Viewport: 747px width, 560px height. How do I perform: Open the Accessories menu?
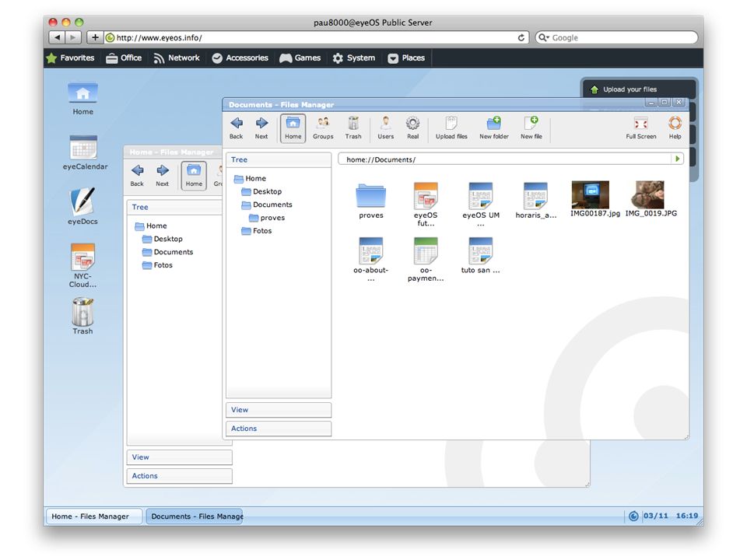[240, 58]
